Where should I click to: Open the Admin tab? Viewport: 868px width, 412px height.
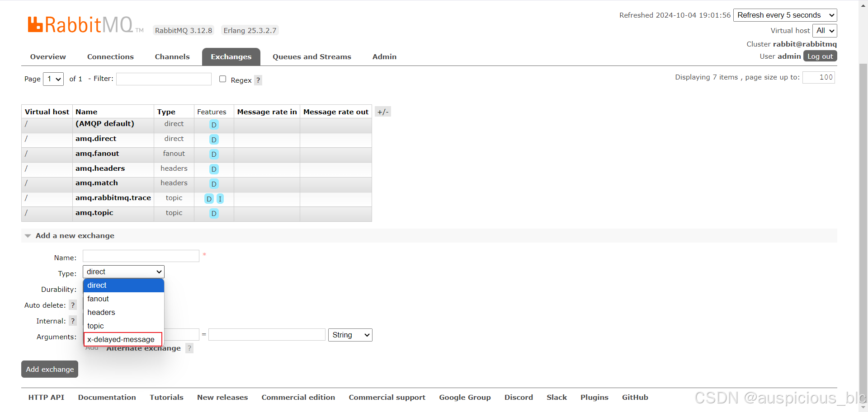click(x=384, y=56)
